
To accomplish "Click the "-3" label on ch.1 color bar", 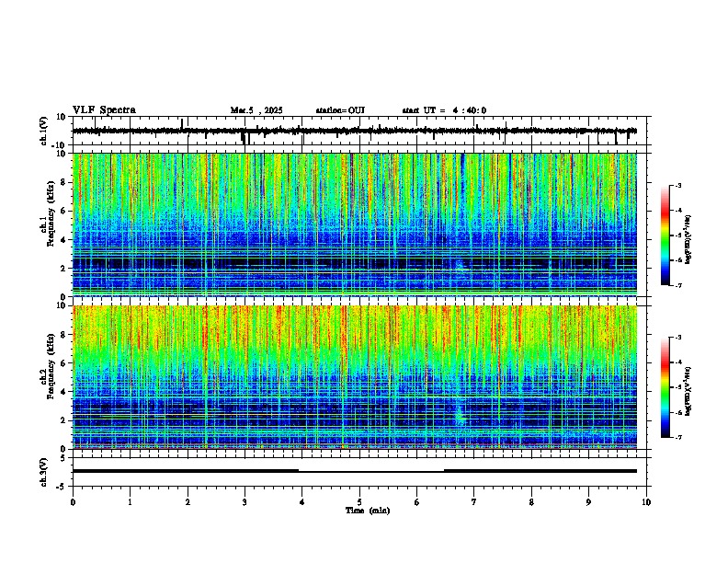I will pyautogui.click(x=677, y=185).
